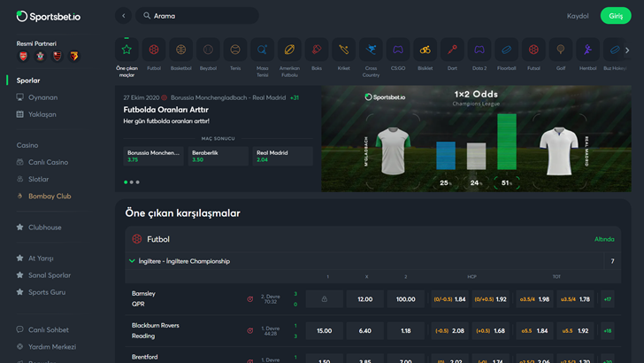Open Sporlar in the sidebar
The height and width of the screenshot is (363, 644).
point(28,81)
